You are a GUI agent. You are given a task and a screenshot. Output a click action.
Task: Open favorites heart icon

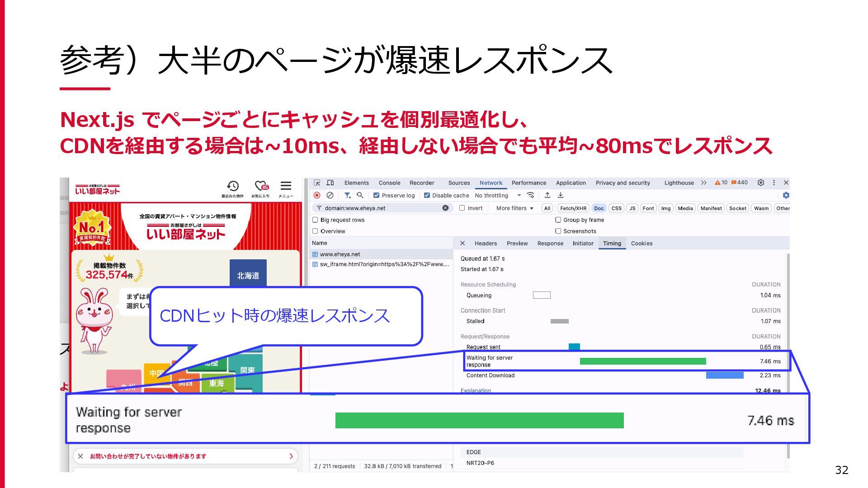pyautogui.click(x=260, y=189)
